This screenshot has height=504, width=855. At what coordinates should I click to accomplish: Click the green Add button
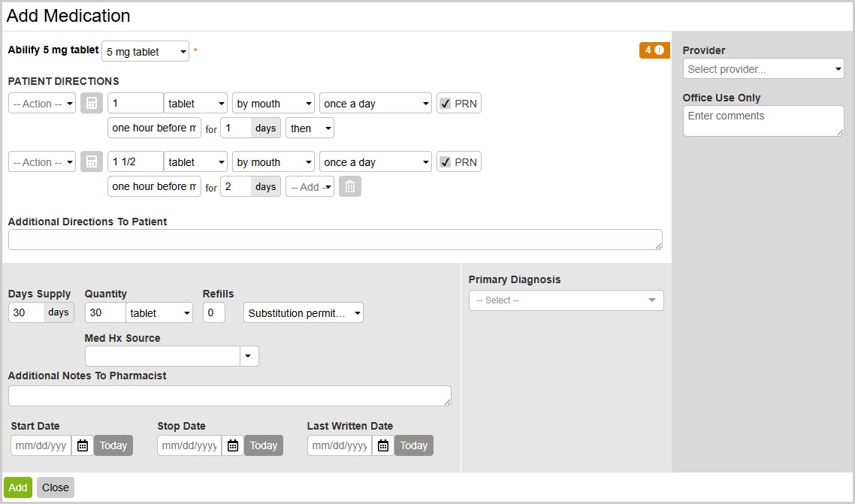tap(18, 487)
